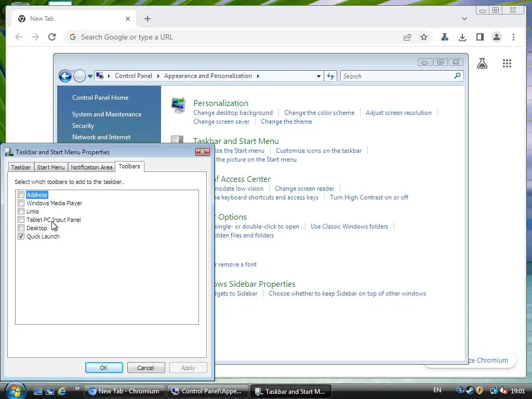
Task: Uncheck the Quick Launch toolbar checkbox
Action: (x=21, y=236)
